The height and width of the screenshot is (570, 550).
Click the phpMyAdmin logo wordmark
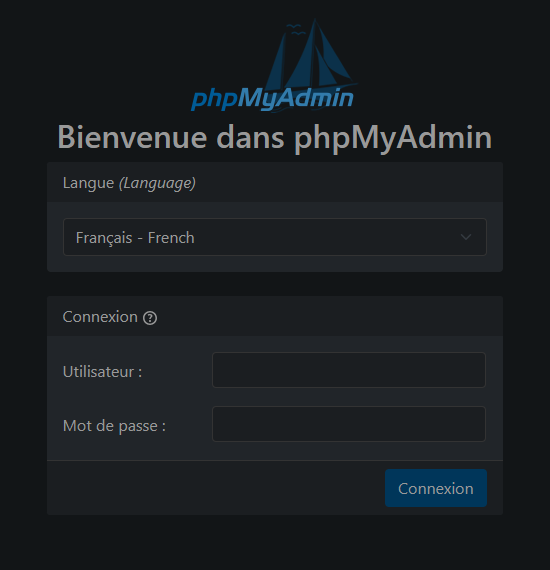272,99
